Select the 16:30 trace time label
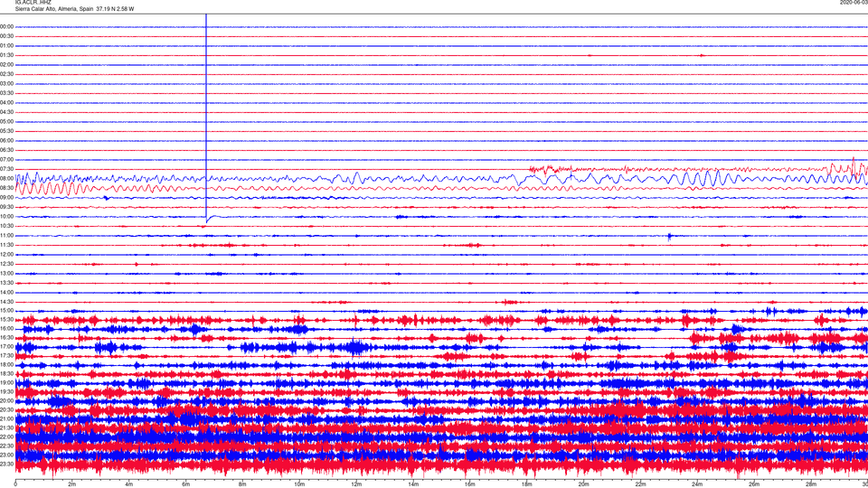868x488 pixels. 6,337
